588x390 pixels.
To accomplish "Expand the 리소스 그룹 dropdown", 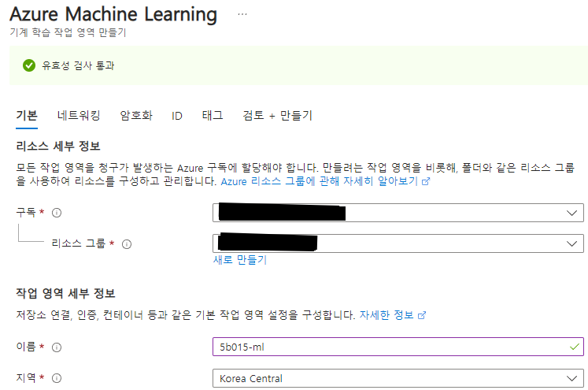I will click(398, 243).
